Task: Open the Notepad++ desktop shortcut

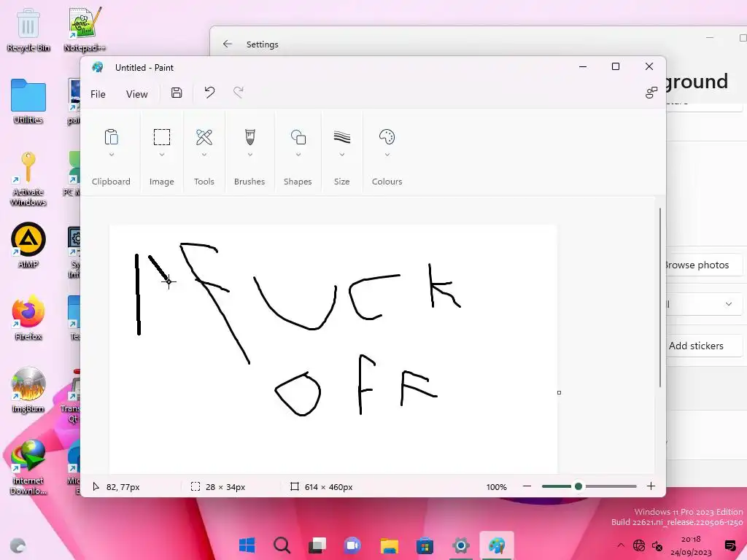Action: pos(85,30)
